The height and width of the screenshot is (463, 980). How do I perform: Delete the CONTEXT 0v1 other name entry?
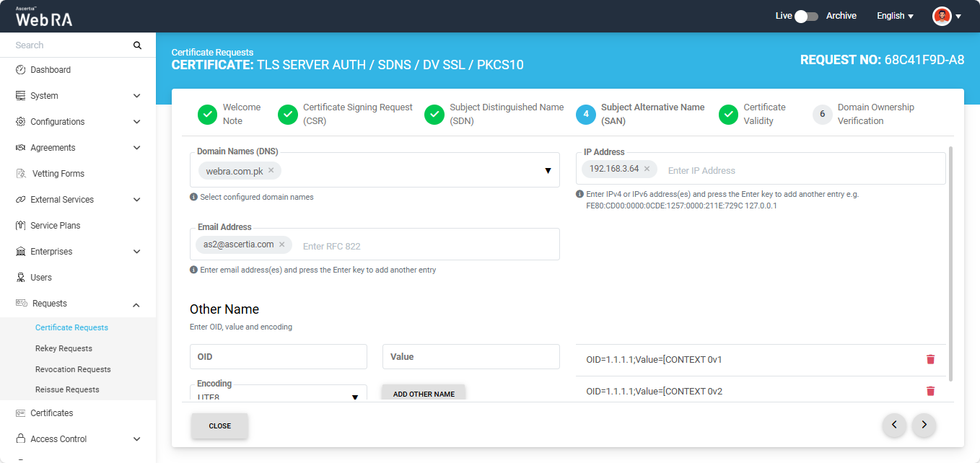930,359
